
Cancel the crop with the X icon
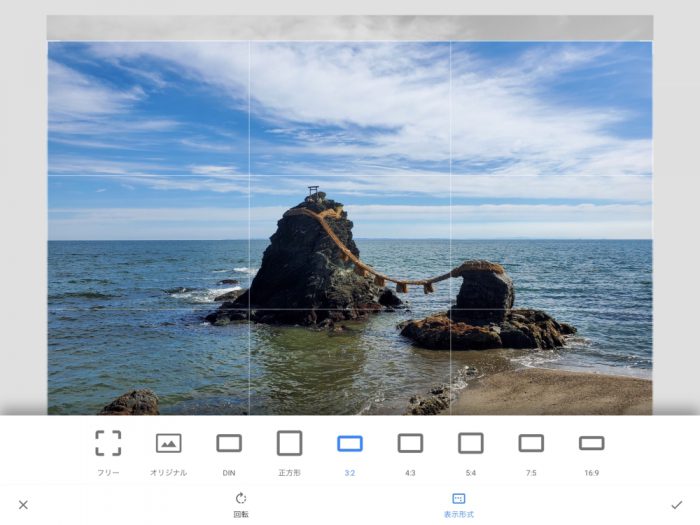coord(23,505)
